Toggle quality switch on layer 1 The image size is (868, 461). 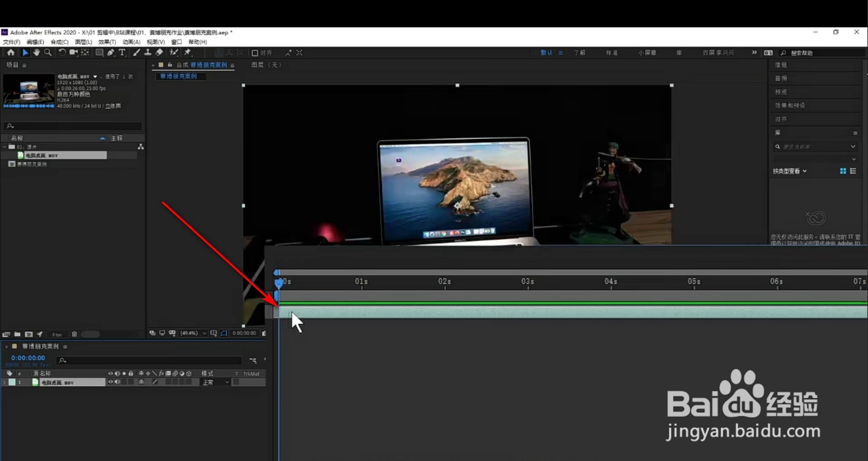tap(155, 382)
